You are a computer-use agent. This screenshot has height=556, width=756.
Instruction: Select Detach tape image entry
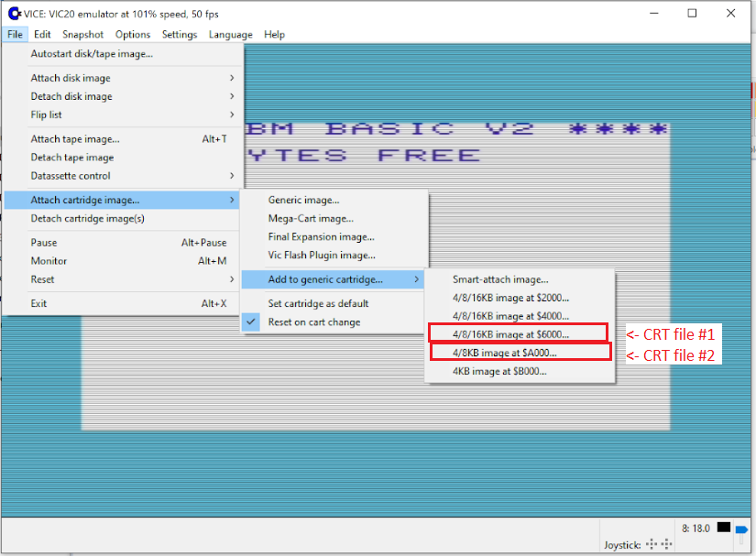(x=122, y=157)
